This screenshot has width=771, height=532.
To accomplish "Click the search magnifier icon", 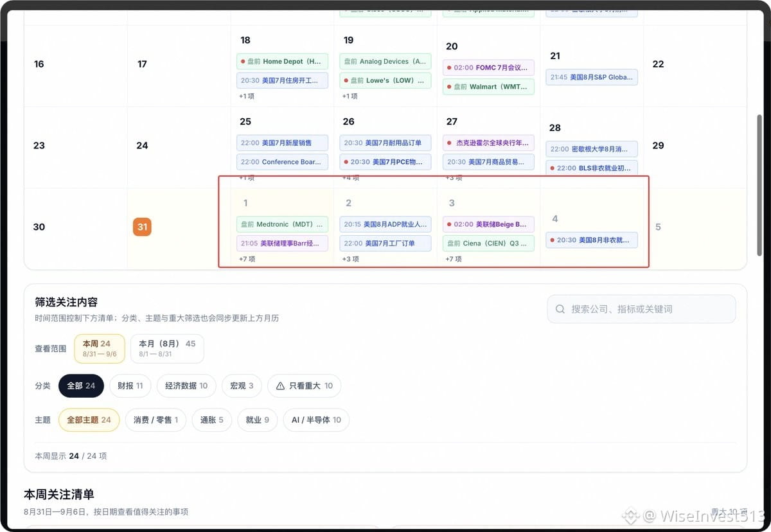I will pyautogui.click(x=560, y=309).
